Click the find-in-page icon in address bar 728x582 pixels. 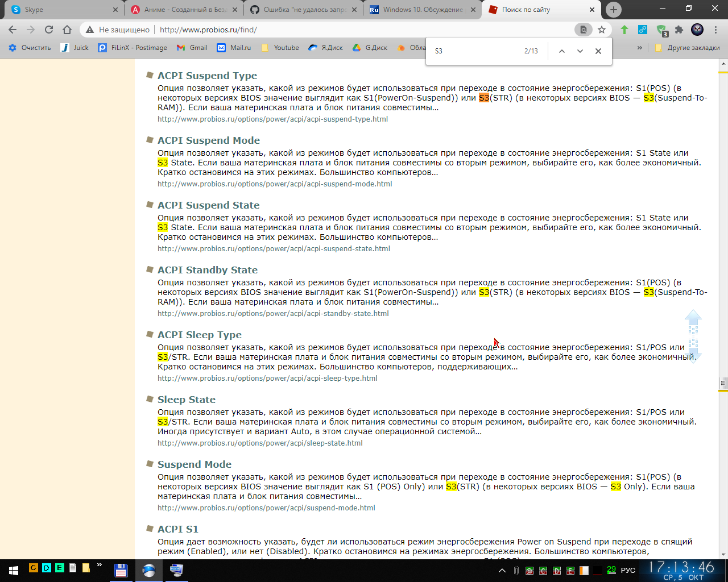point(584,30)
